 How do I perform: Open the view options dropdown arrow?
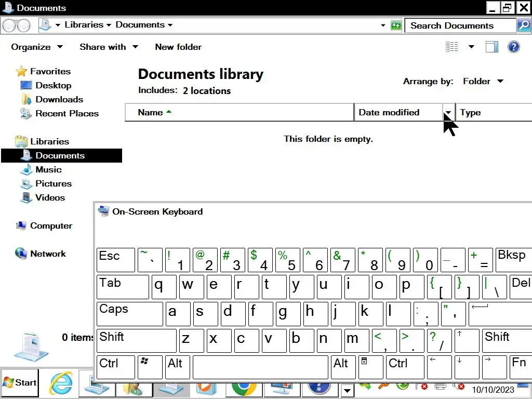(x=471, y=47)
